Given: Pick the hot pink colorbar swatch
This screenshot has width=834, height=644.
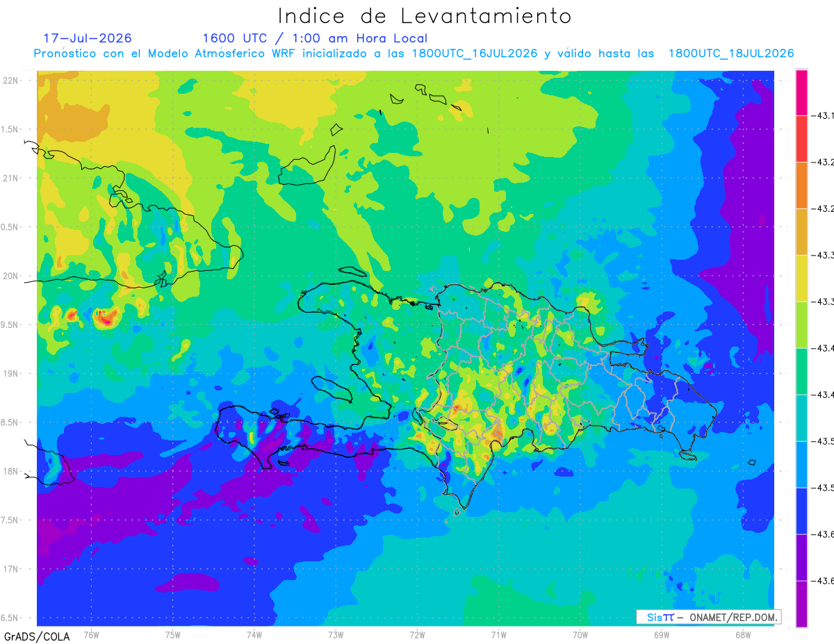Looking at the screenshot, I should (x=801, y=92).
